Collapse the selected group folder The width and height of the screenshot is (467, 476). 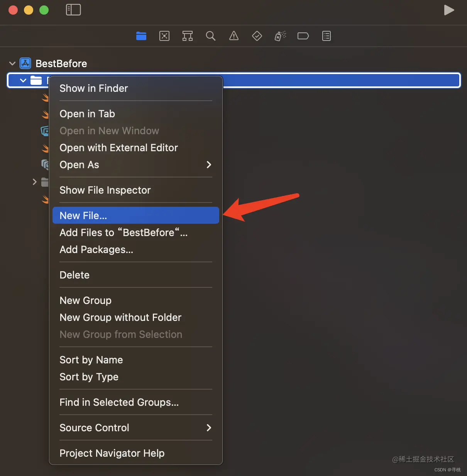tap(23, 80)
